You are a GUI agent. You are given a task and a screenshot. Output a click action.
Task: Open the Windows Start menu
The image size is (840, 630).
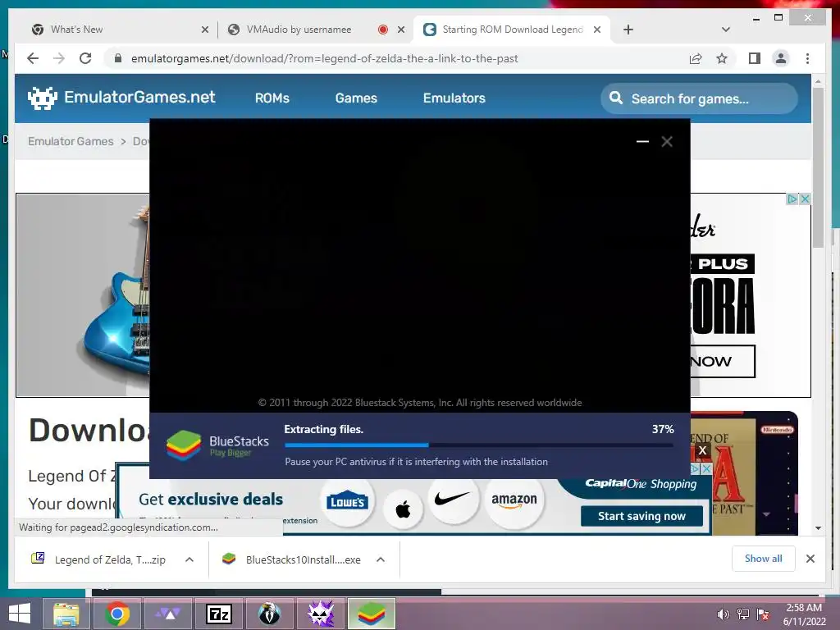pos(20,614)
